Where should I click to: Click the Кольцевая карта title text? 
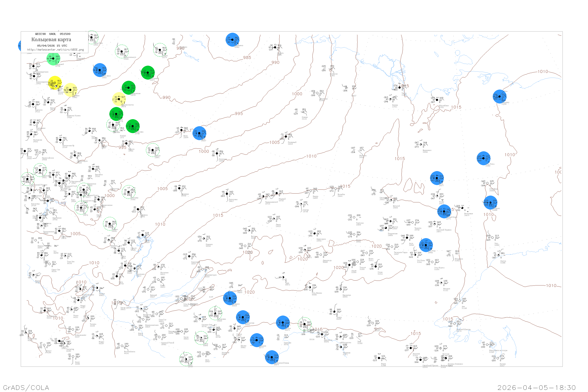[51, 40]
